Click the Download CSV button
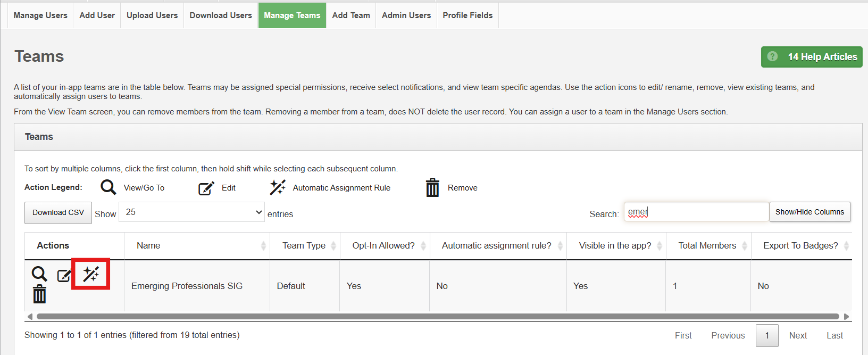 point(58,212)
